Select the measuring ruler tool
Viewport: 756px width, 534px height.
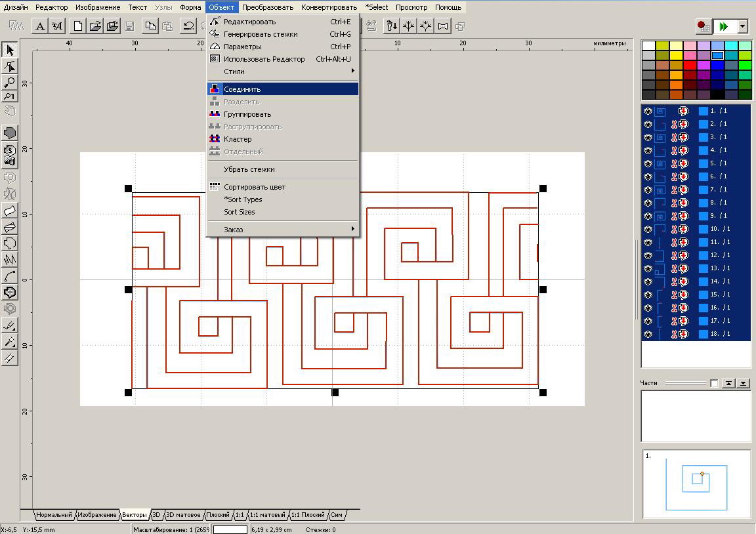[10, 358]
